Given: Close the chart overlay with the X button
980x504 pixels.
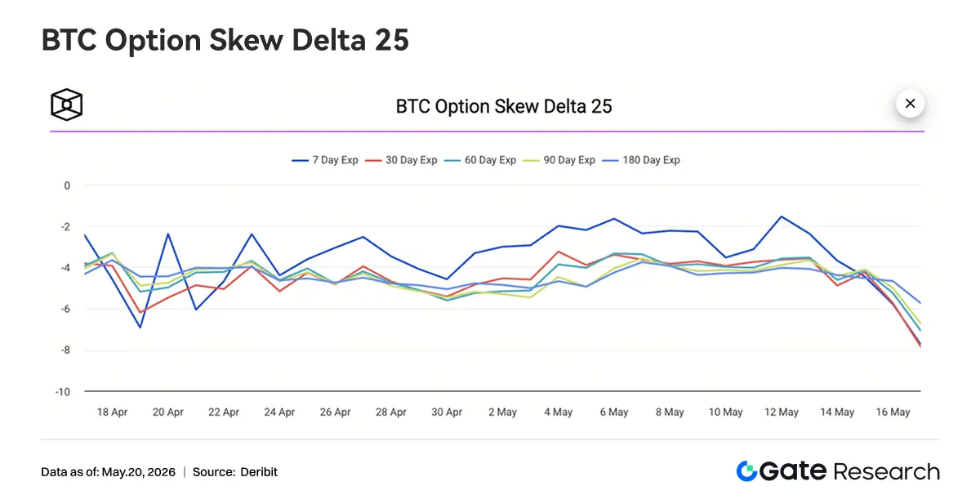Looking at the screenshot, I should point(910,104).
